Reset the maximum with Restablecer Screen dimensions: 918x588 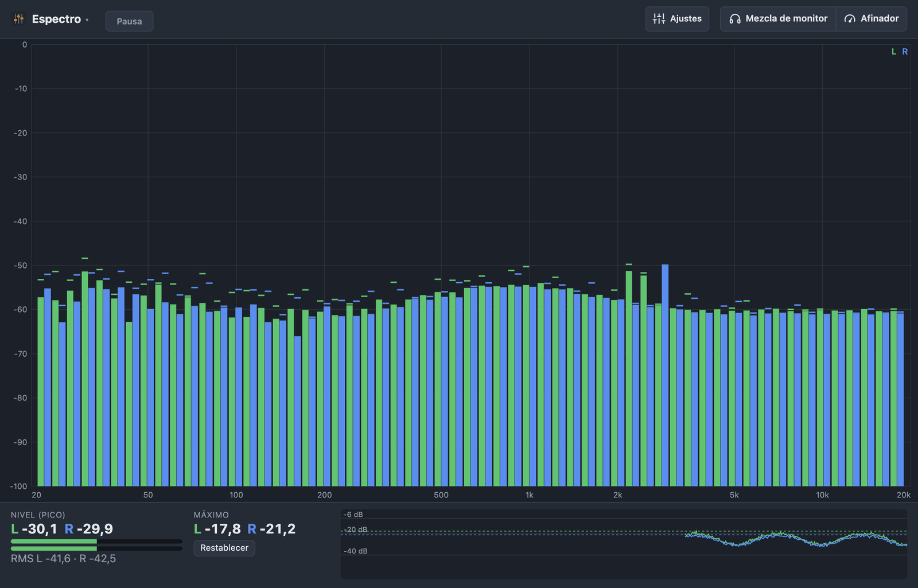pyautogui.click(x=224, y=548)
